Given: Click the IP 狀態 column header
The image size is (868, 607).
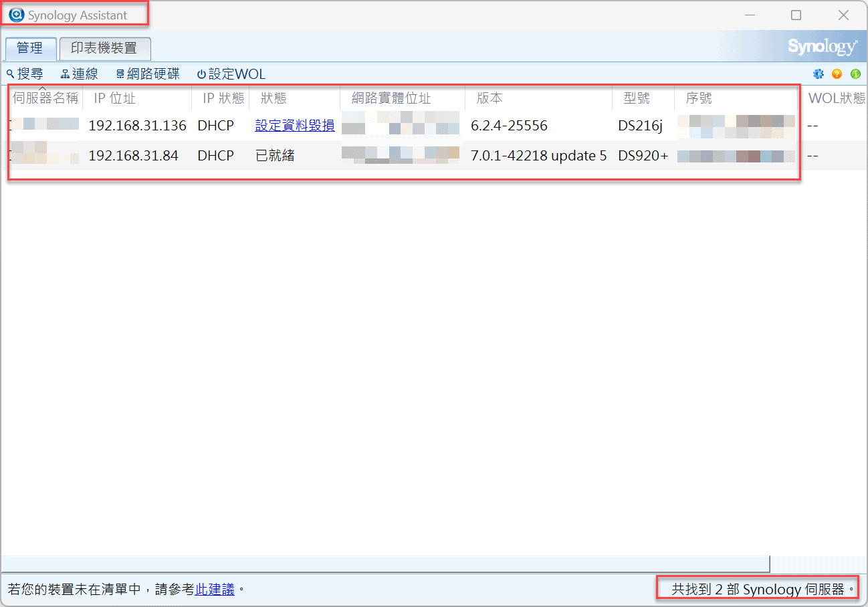Looking at the screenshot, I should 221,98.
